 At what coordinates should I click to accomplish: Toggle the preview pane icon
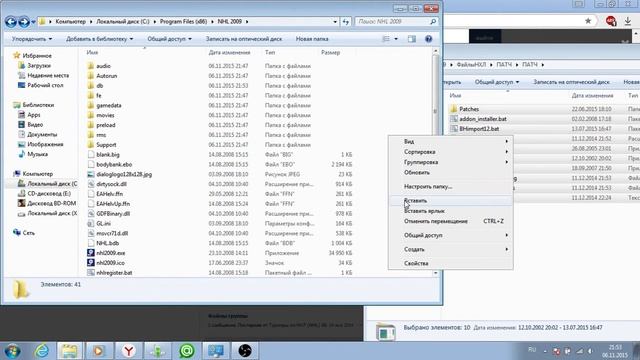click(x=411, y=39)
